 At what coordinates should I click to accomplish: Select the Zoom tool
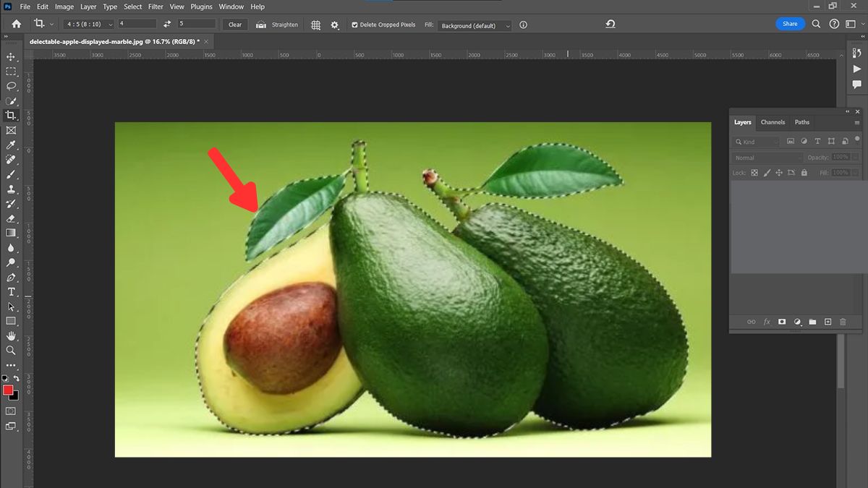[11, 351]
